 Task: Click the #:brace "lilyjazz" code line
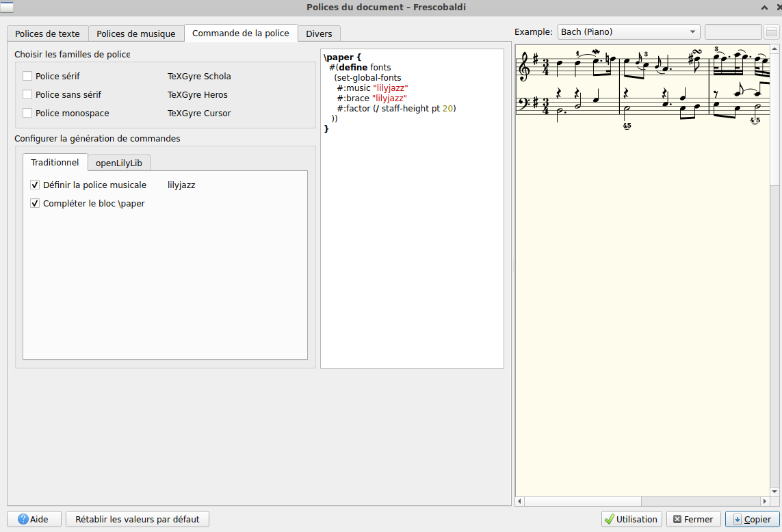click(372, 98)
